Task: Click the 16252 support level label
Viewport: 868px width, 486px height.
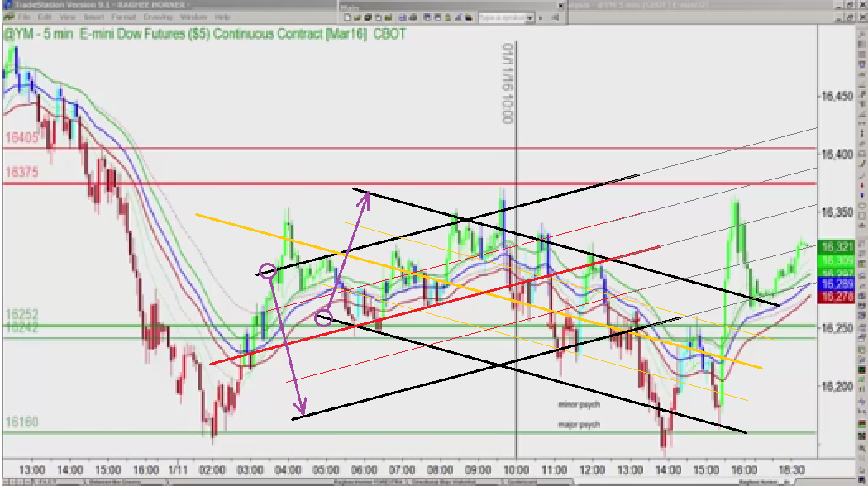Action: (x=21, y=314)
